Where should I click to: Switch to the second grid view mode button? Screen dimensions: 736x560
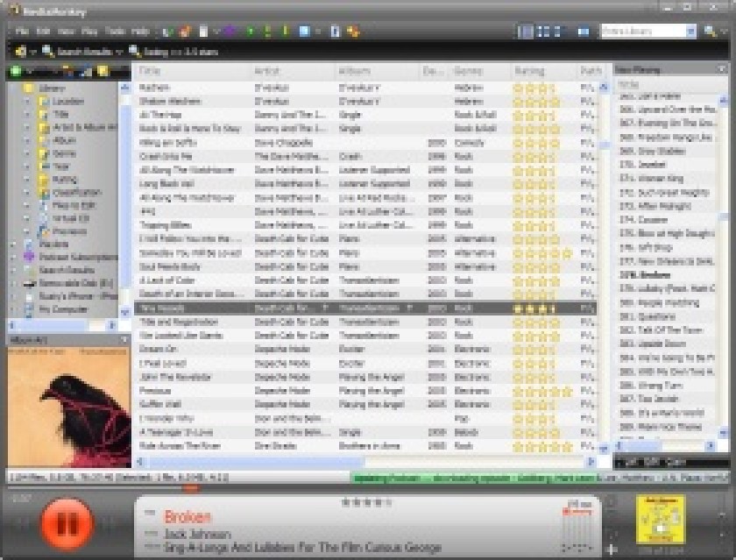(x=542, y=32)
